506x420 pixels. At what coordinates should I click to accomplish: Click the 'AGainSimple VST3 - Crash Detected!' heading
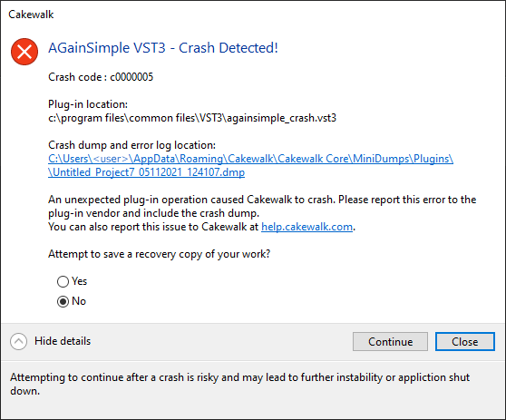pos(163,48)
